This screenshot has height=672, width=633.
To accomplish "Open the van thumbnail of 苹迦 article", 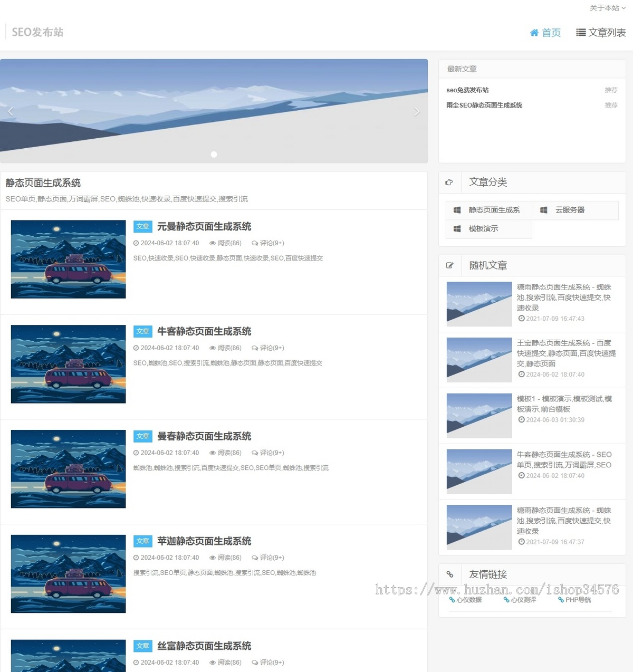I will point(69,574).
